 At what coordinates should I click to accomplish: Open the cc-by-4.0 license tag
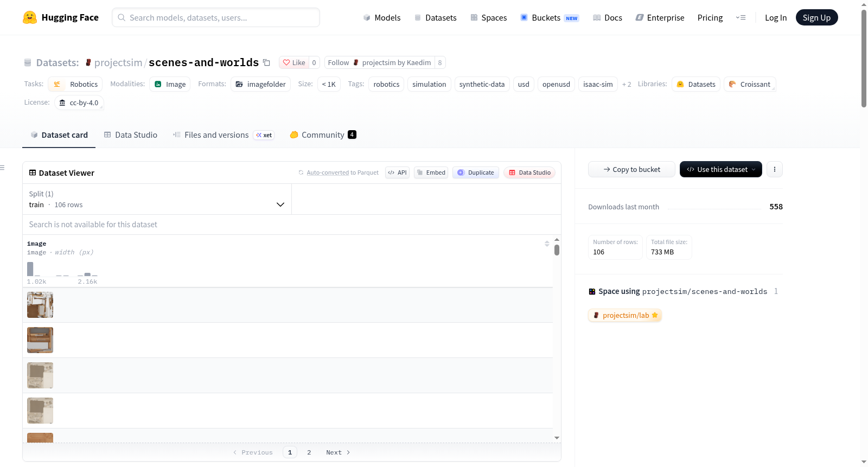point(79,103)
